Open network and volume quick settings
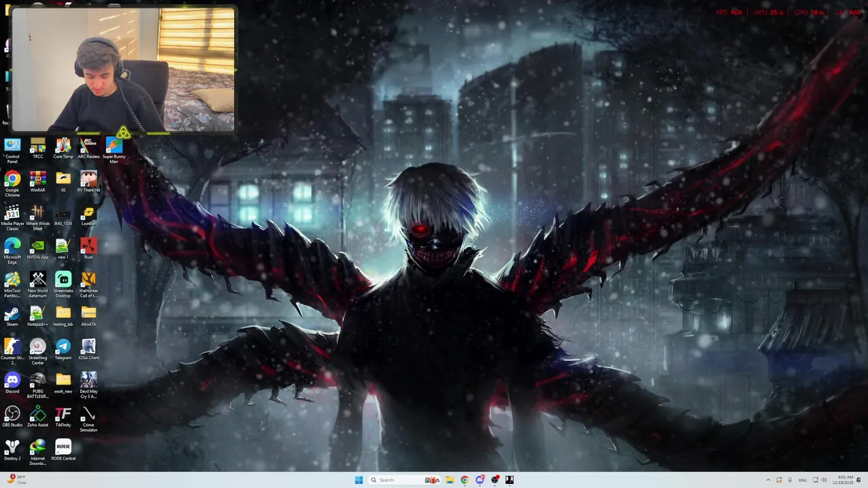868x488 pixels. [x=820, y=480]
